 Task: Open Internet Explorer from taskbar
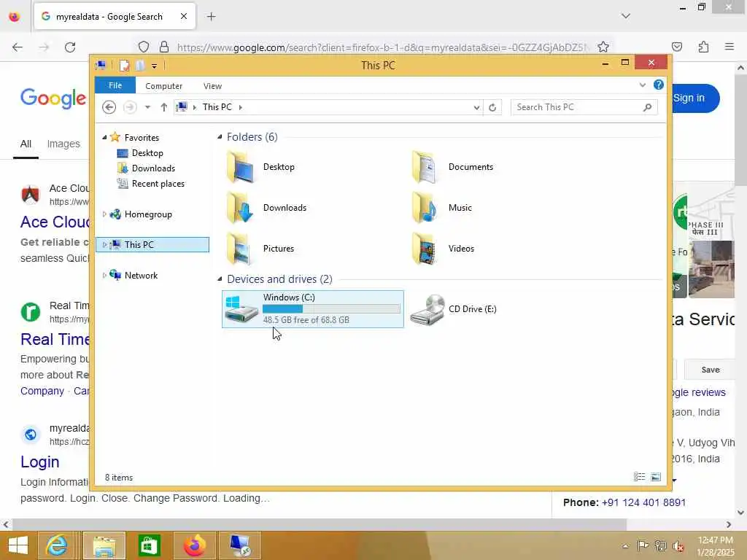(x=57, y=545)
